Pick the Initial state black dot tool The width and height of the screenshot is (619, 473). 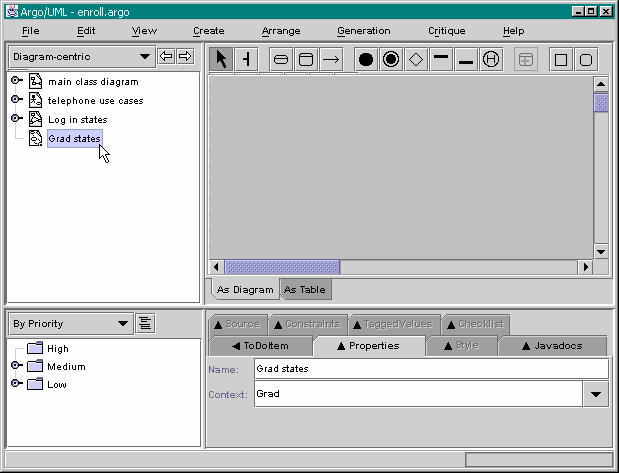[366, 60]
